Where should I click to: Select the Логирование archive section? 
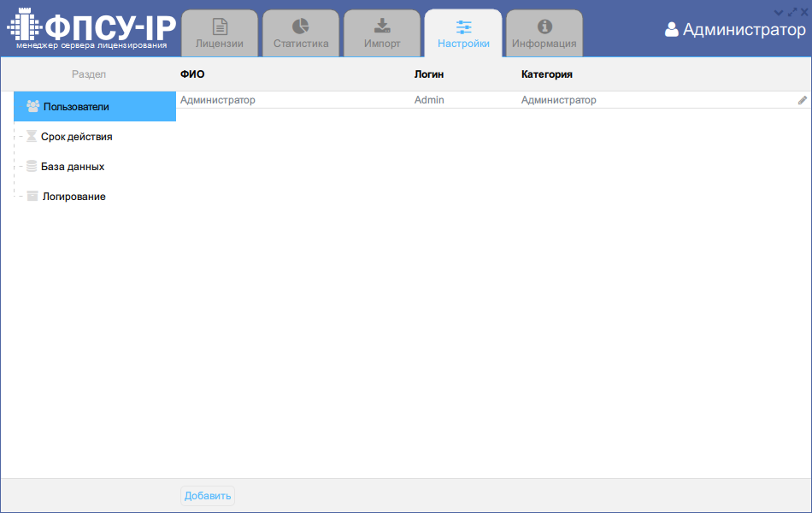(x=74, y=197)
